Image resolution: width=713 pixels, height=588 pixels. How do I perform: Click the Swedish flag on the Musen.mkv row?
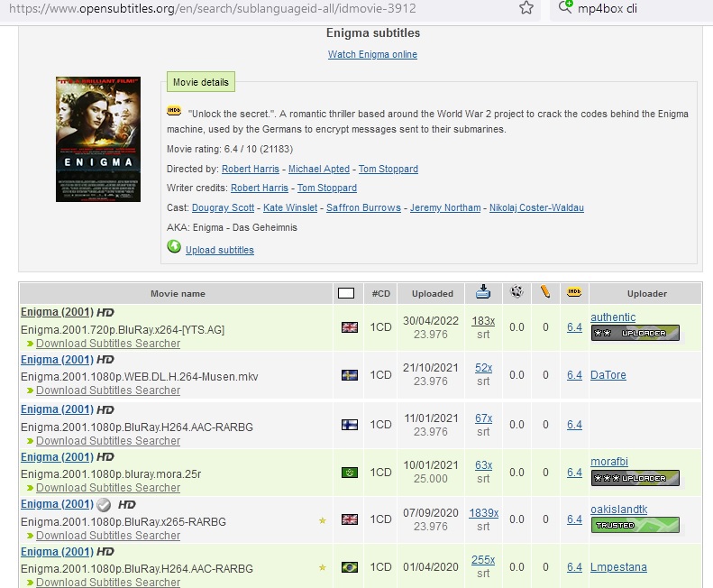click(x=350, y=375)
